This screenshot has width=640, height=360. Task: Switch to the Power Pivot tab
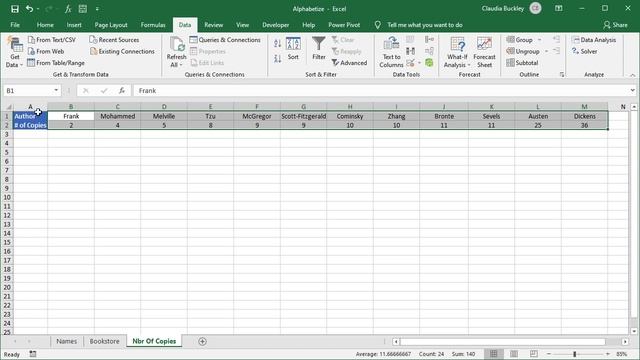[x=344, y=25]
